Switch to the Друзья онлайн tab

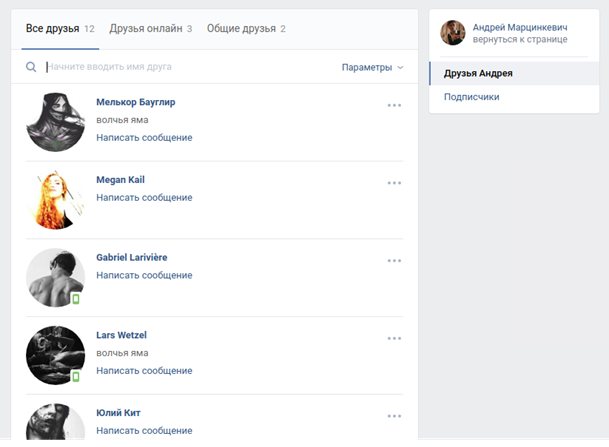point(151,29)
